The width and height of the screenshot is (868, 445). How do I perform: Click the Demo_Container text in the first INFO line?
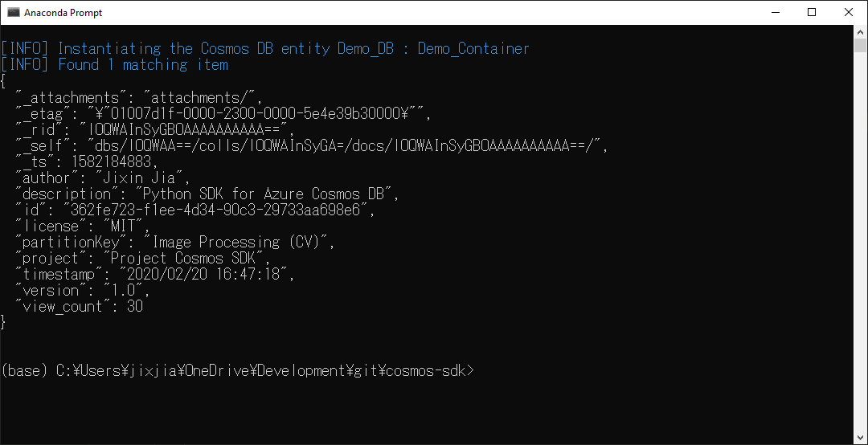(x=473, y=49)
